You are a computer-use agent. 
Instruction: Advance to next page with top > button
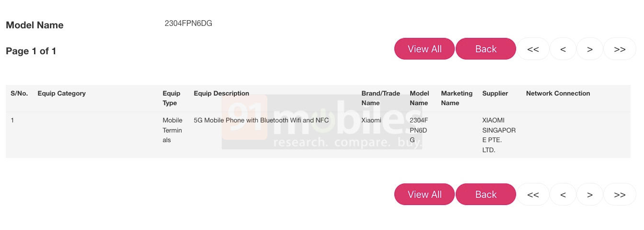coord(590,49)
